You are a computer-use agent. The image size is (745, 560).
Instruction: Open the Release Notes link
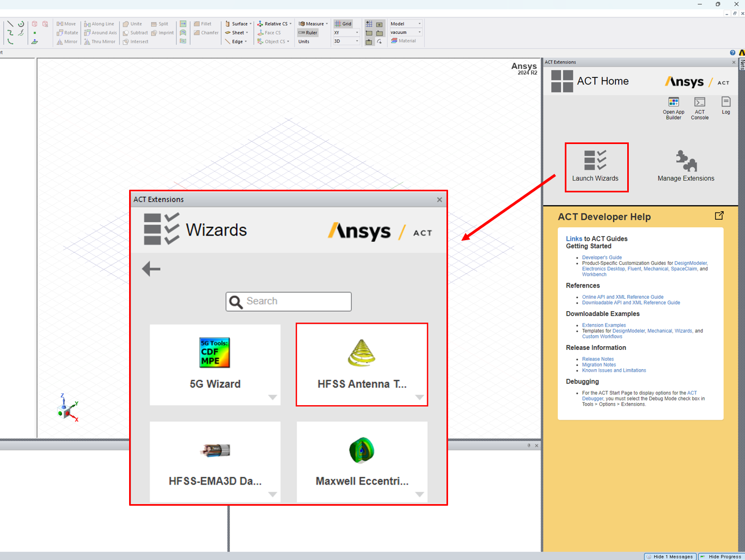point(598,359)
